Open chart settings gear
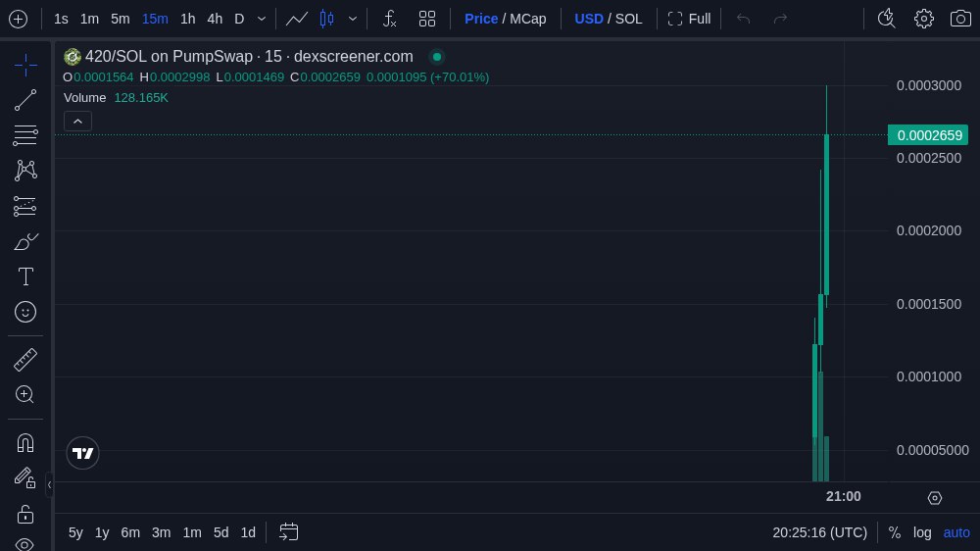This screenshot has width=980, height=551. pyautogui.click(x=923, y=19)
